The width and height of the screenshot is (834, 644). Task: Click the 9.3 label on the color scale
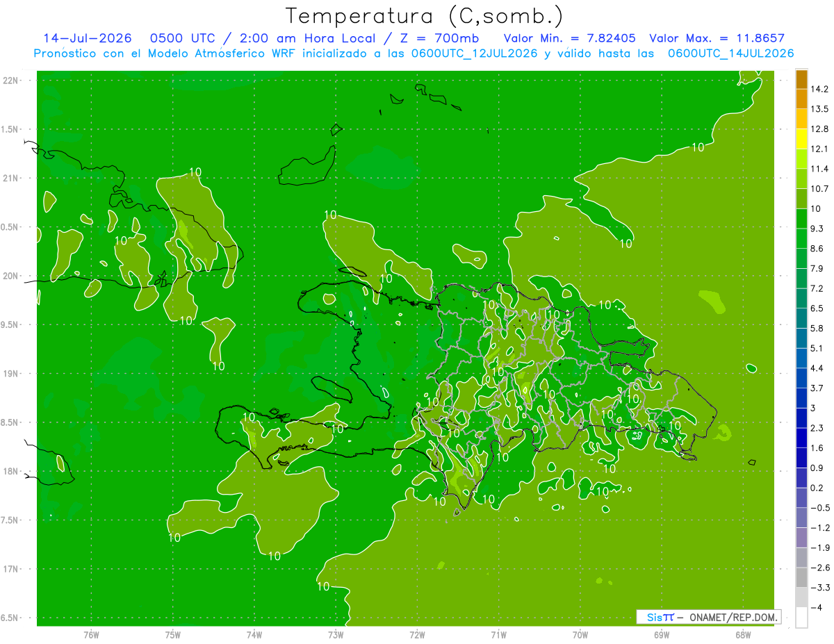coord(817,229)
